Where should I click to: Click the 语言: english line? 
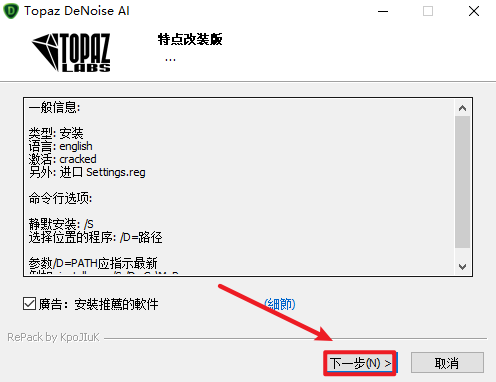pos(60,146)
